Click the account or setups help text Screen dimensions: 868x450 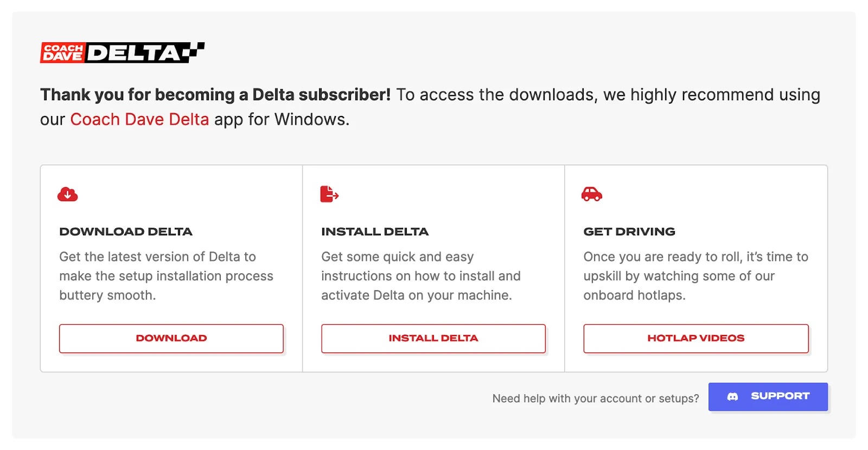[595, 398]
